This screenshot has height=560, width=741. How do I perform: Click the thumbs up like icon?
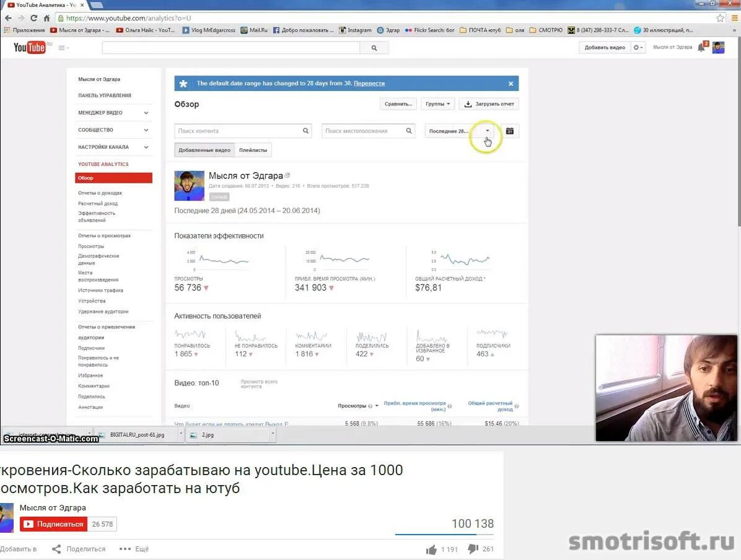pos(431,549)
